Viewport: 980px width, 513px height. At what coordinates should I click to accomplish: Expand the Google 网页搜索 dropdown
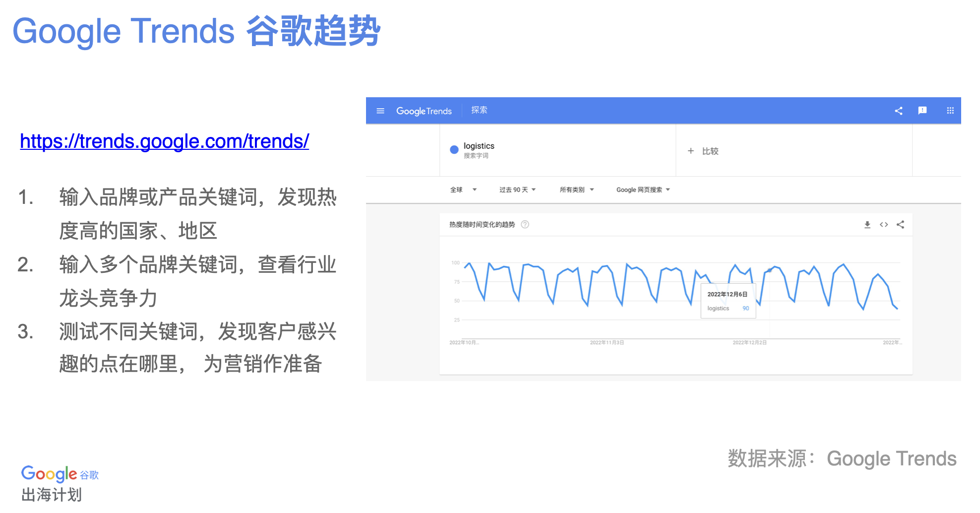click(x=643, y=190)
